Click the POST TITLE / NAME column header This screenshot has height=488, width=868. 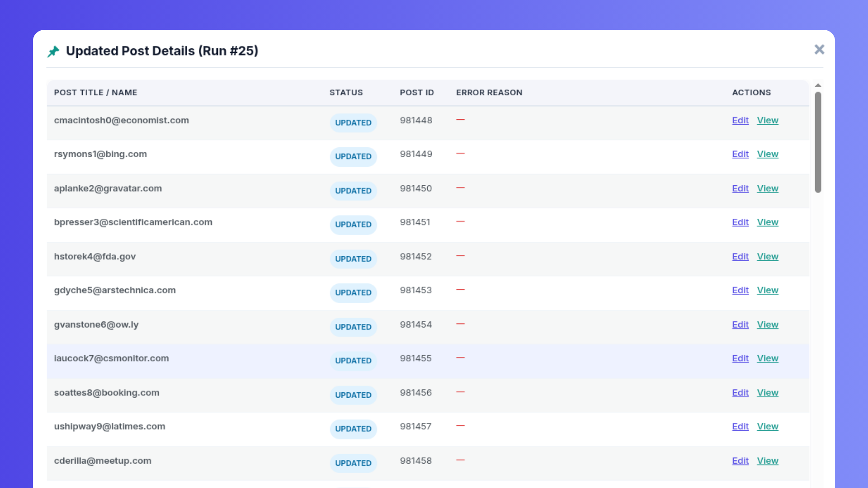(95, 93)
